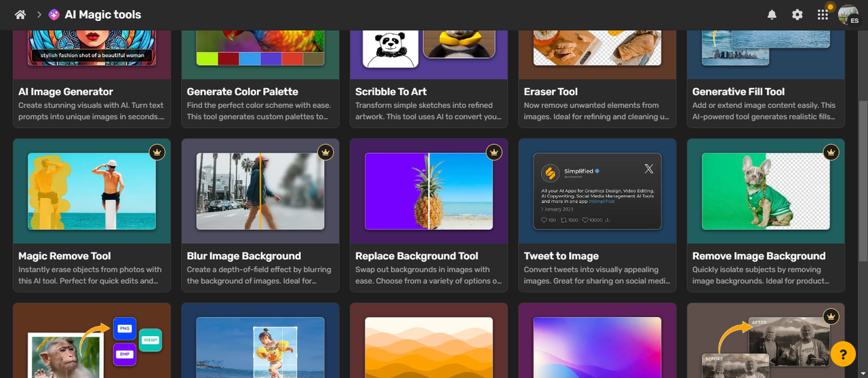Click the AI Image Generator preview image

coord(92,47)
